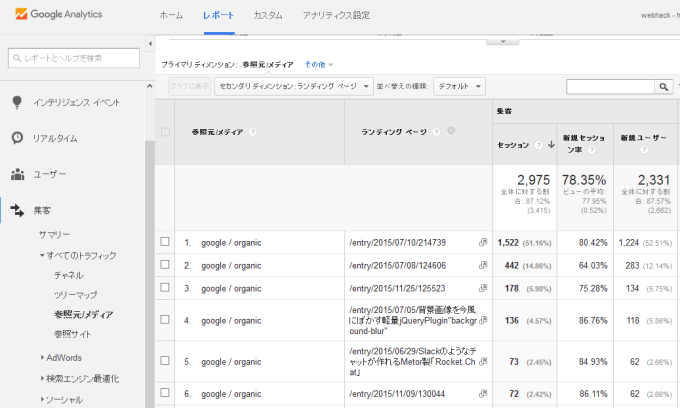The image size is (680, 408).
Task: Remove secondary dimension with ランディング ページ close icon
Action: (x=451, y=131)
